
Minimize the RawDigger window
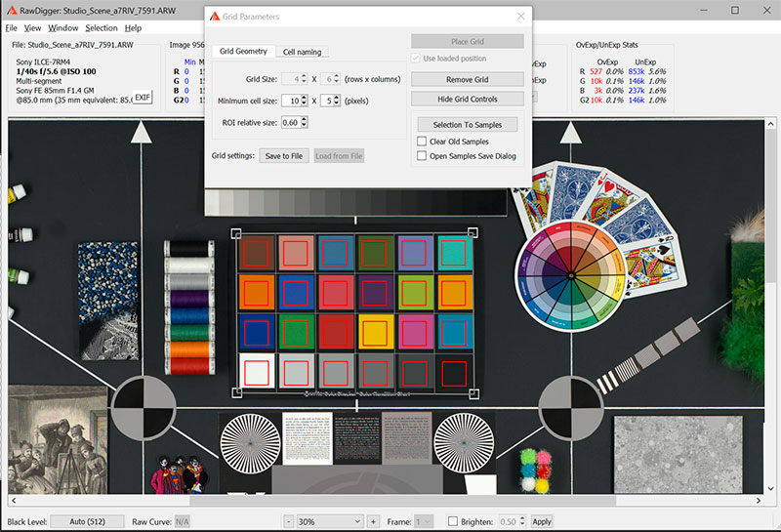(704, 11)
